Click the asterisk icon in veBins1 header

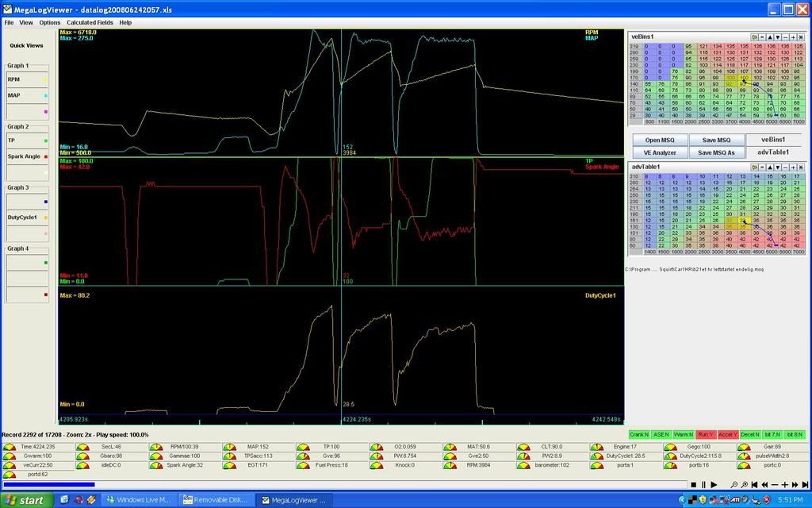coord(801,37)
